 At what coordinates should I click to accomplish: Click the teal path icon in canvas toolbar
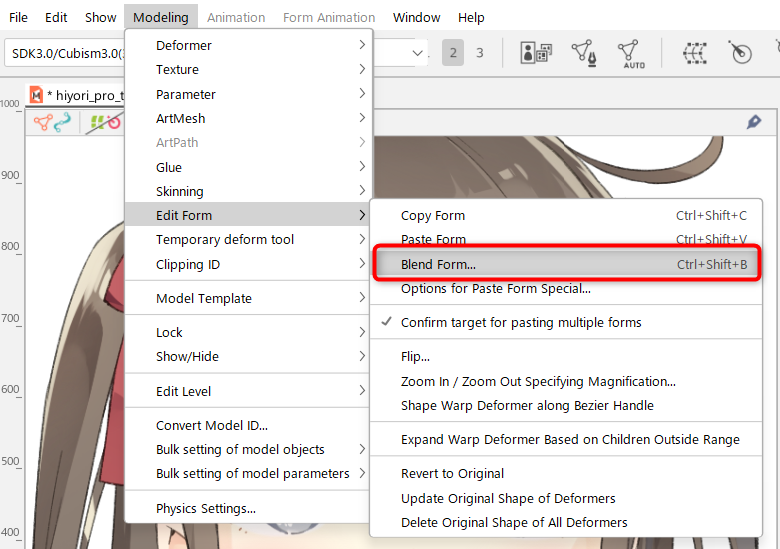point(63,122)
